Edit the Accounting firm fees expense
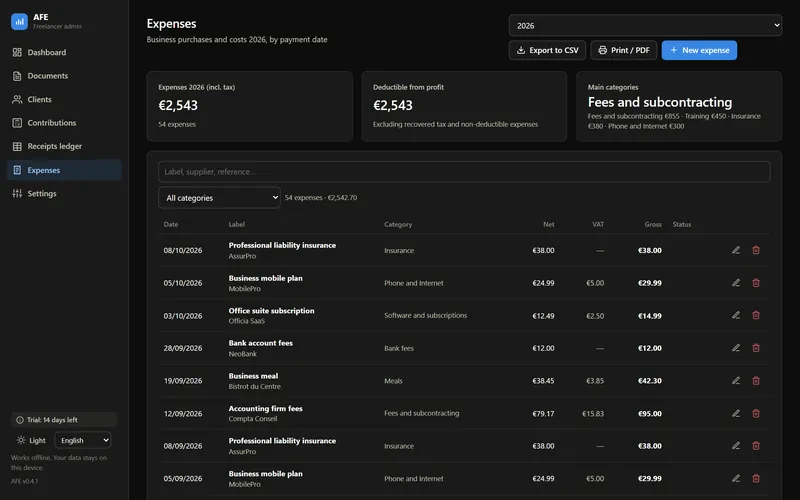Viewport: 800px width, 500px height. (736, 413)
